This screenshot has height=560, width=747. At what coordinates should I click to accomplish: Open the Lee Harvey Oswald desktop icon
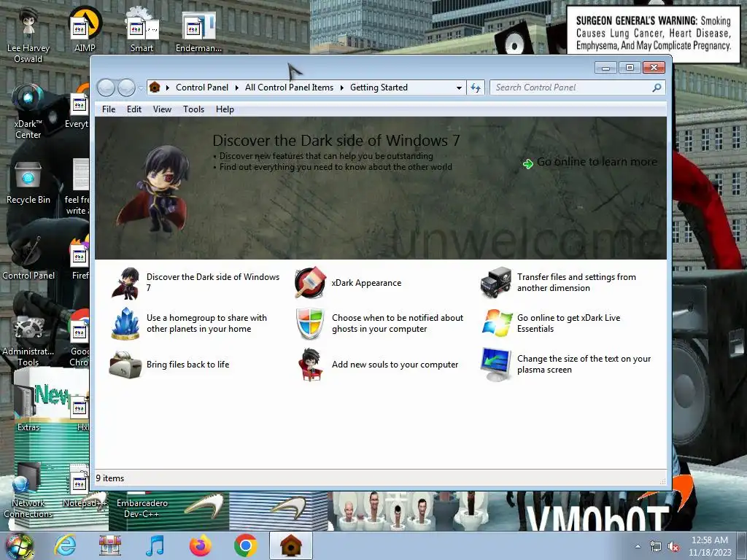click(x=28, y=36)
